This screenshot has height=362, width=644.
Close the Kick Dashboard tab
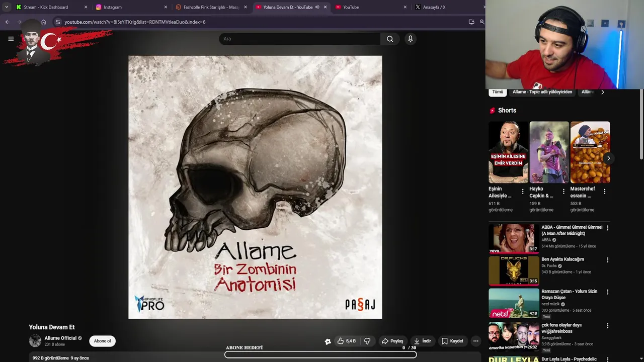(x=86, y=7)
